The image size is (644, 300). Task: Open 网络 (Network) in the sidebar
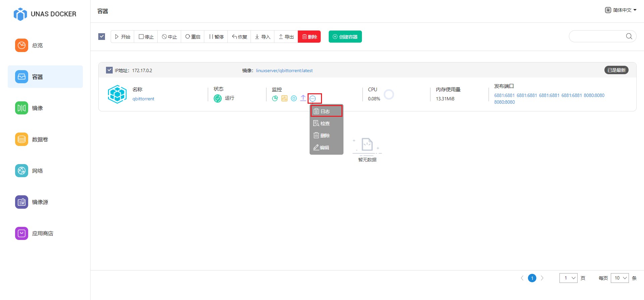click(37, 171)
